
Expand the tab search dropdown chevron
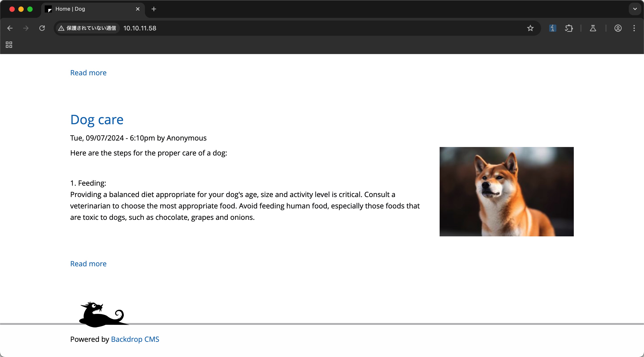(635, 9)
